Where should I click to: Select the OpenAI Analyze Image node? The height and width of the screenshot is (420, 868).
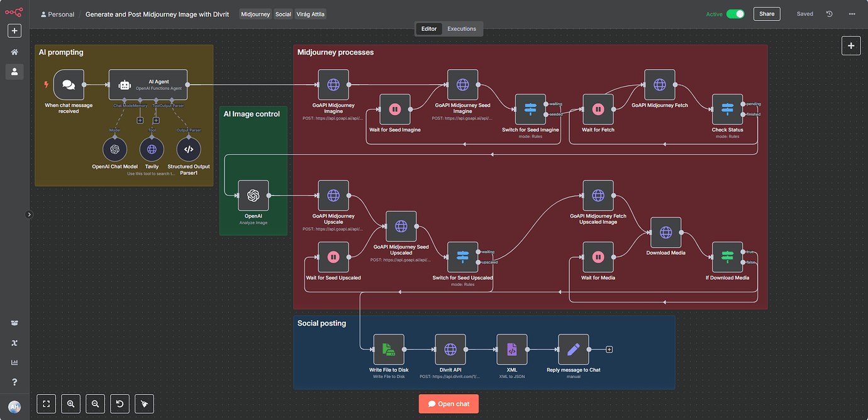[x=253, y=196]
